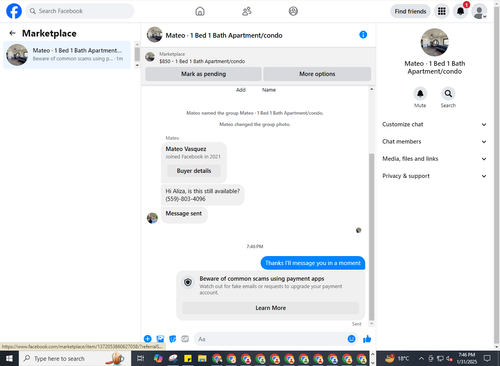Viewport: 500px width, 366px height.
Task: Open the Groups tab icon
Action: (x=293, y=11)
